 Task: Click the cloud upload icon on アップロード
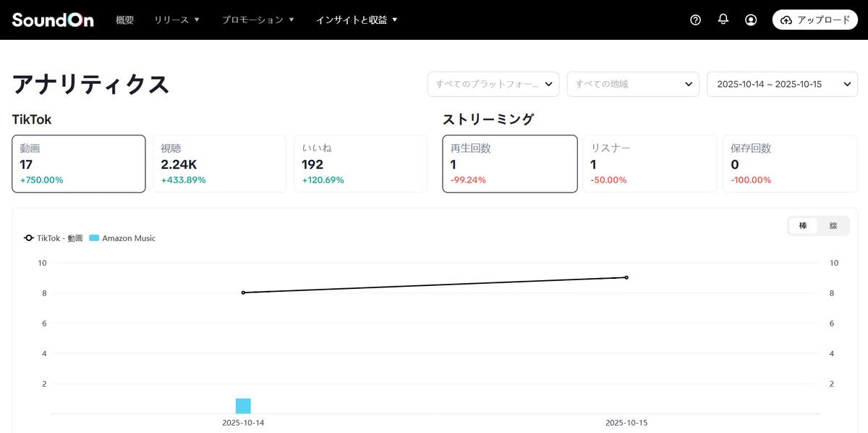[786, 20]
